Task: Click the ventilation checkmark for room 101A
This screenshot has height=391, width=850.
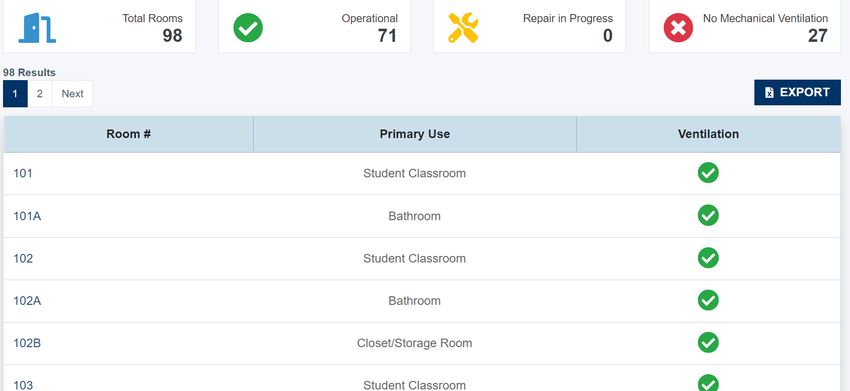Action: coord(708,215)
